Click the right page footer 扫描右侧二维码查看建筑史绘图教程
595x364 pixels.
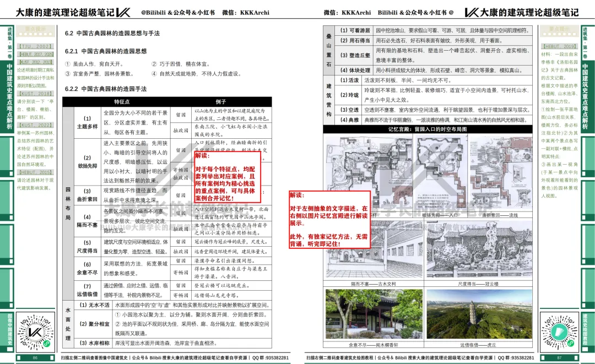[340, 357]
